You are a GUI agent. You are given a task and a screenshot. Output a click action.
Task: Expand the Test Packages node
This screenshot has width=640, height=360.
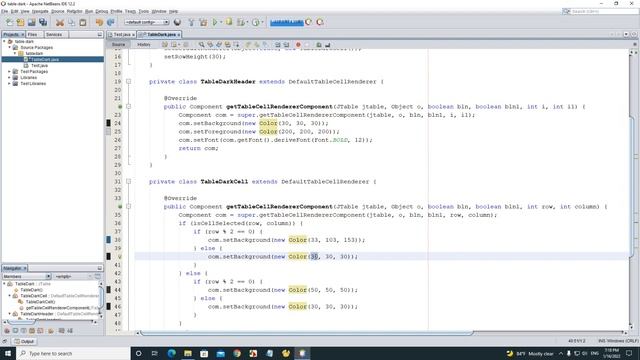point(10,71)
